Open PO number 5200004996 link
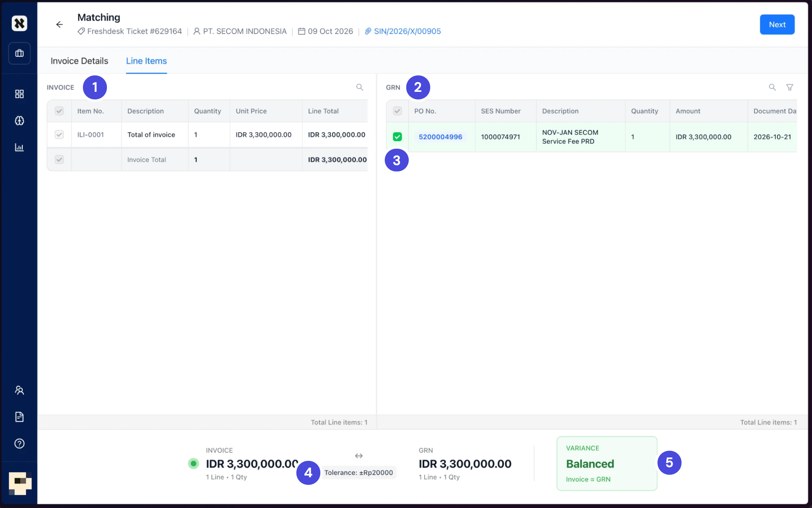Viewport: 812px width, 508px height. [x=440, y=137]
